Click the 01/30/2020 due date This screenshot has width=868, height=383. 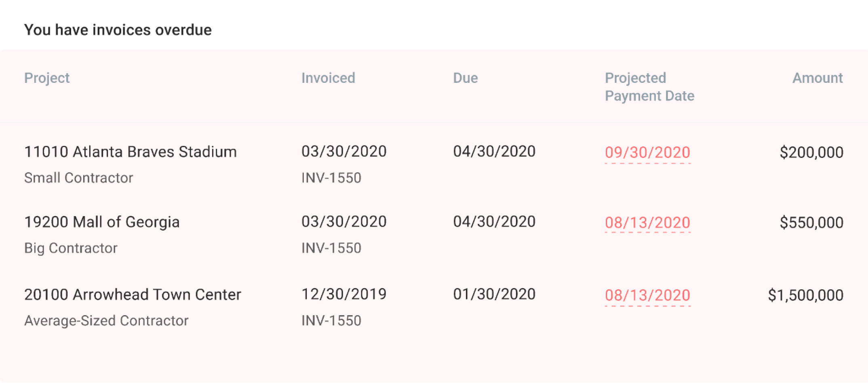(494, 295)
